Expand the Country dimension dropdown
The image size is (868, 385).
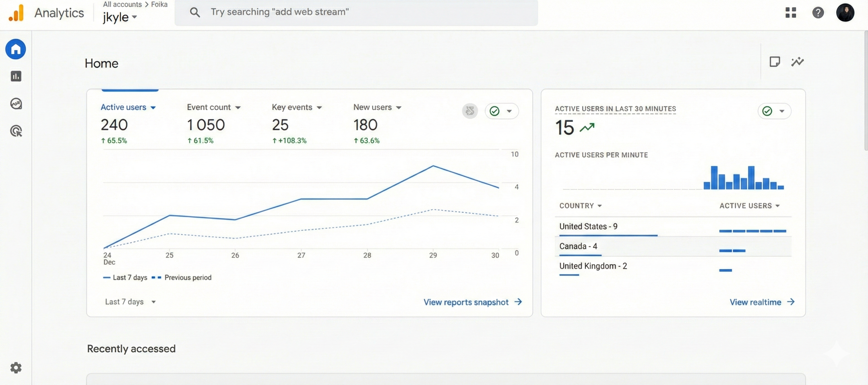[x=580, y=206]
